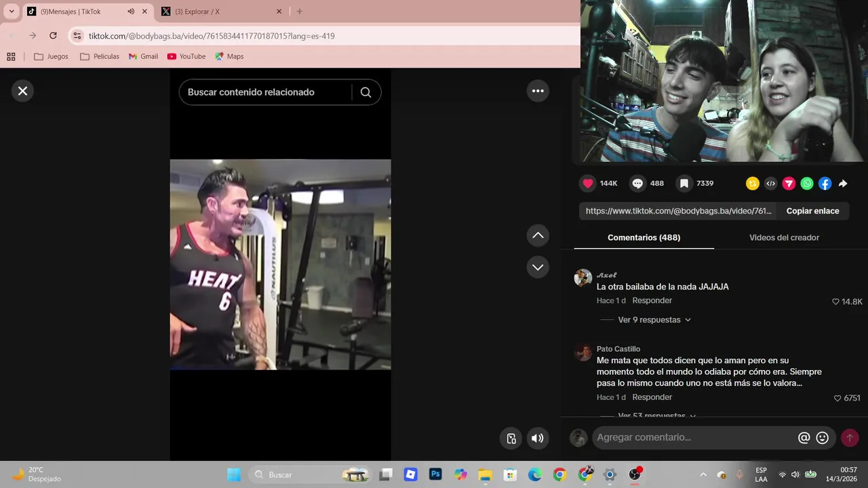This screenshot has height=488, width=868.
Task: Click the search magnifier in related content box
Action: pyautogui.click(x=366, y=92)
